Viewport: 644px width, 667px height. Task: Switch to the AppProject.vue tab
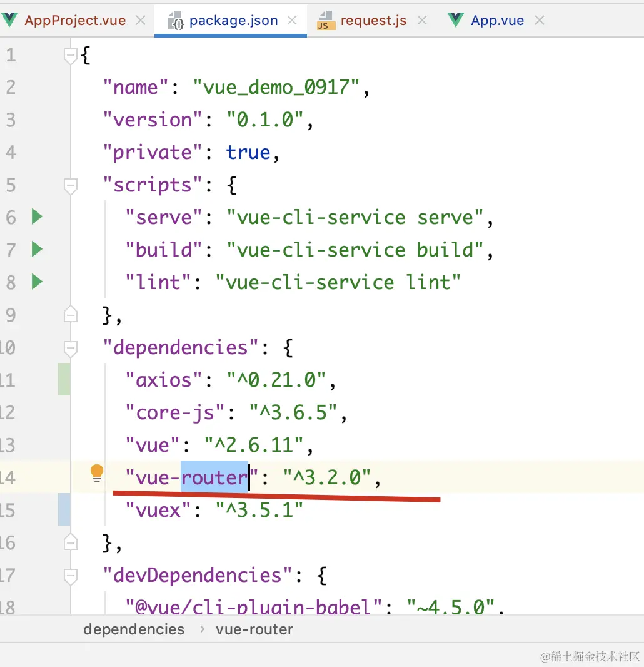[75, 21]
